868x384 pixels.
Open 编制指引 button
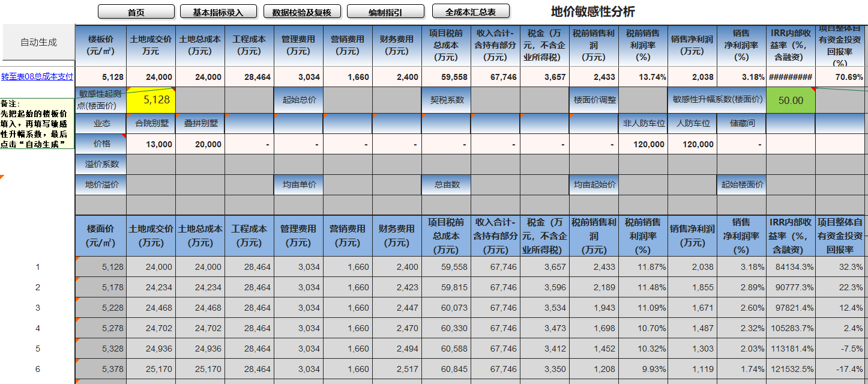tap(385, 11)
